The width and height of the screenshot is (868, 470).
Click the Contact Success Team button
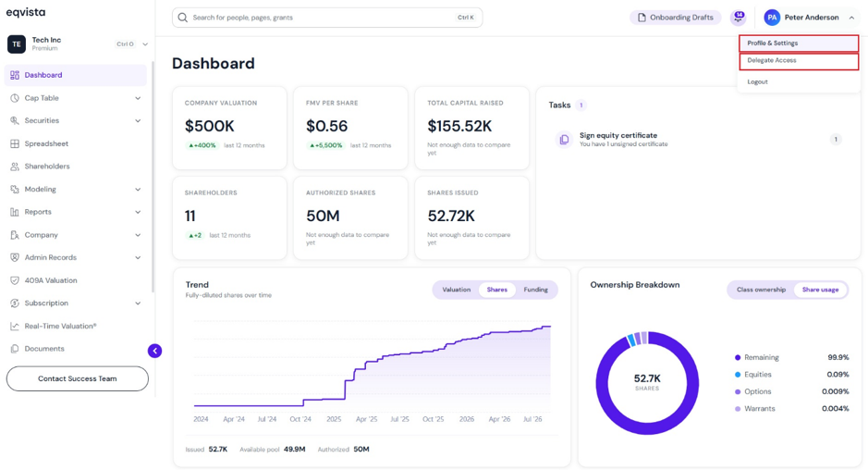78,378
